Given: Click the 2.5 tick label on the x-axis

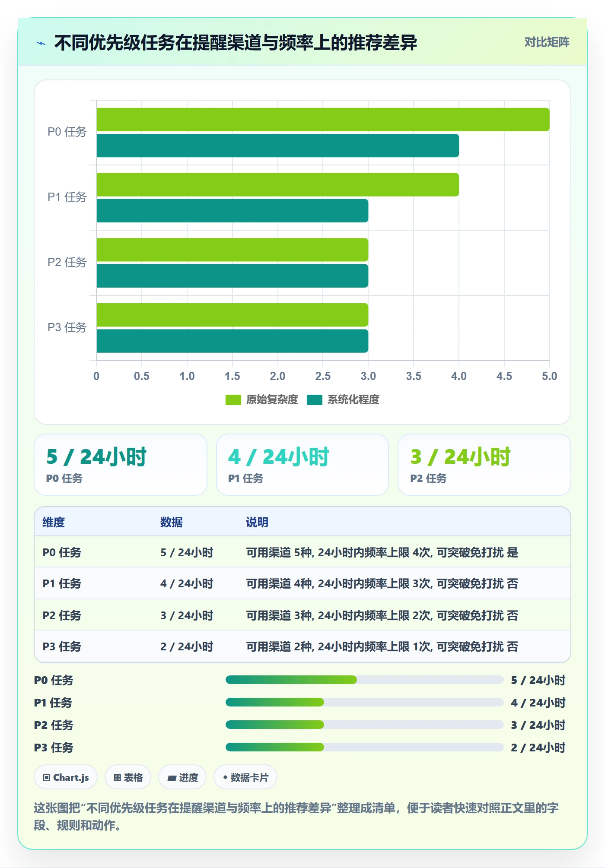Looking at the screenshot, I should (323, 376).
